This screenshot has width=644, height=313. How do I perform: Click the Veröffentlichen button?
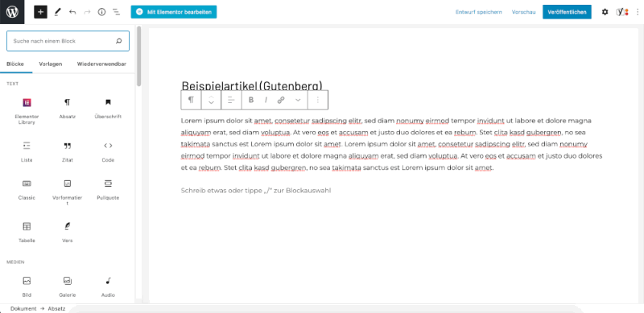point(567,12)
